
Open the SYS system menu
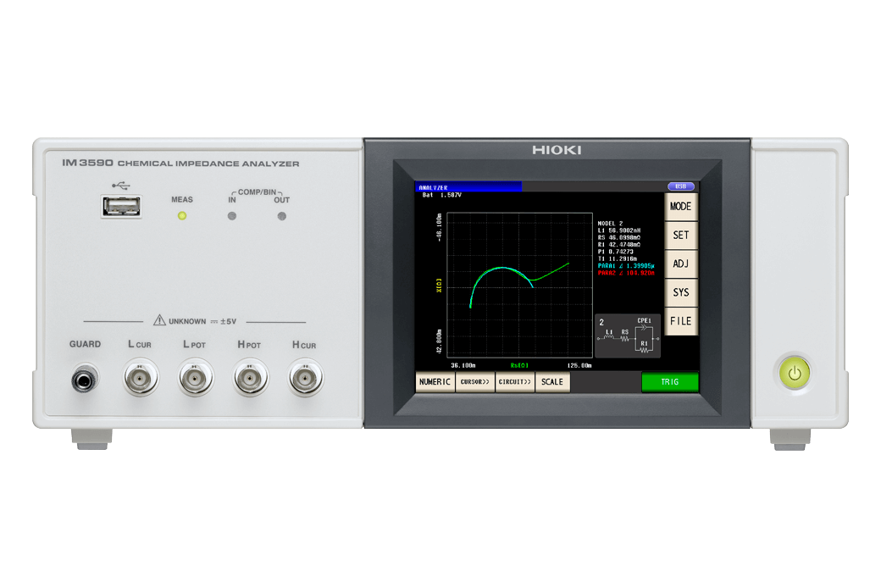coord(680,292)
